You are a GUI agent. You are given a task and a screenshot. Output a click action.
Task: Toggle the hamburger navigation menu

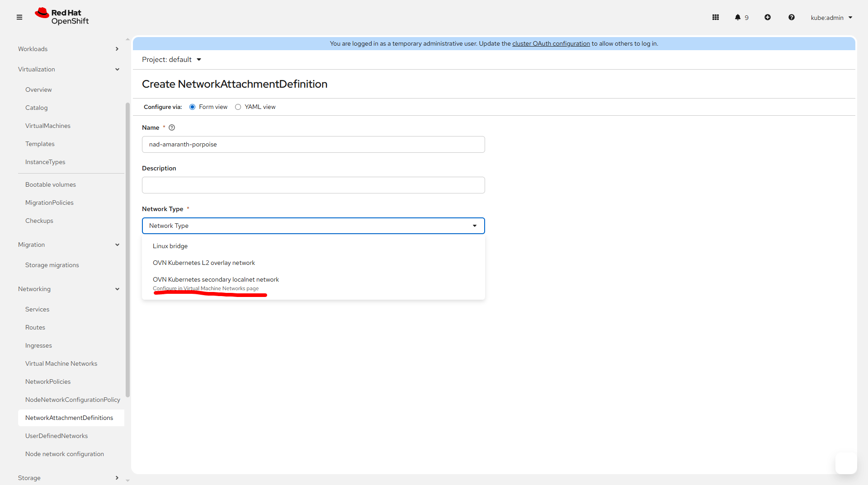tap(19, 17)
